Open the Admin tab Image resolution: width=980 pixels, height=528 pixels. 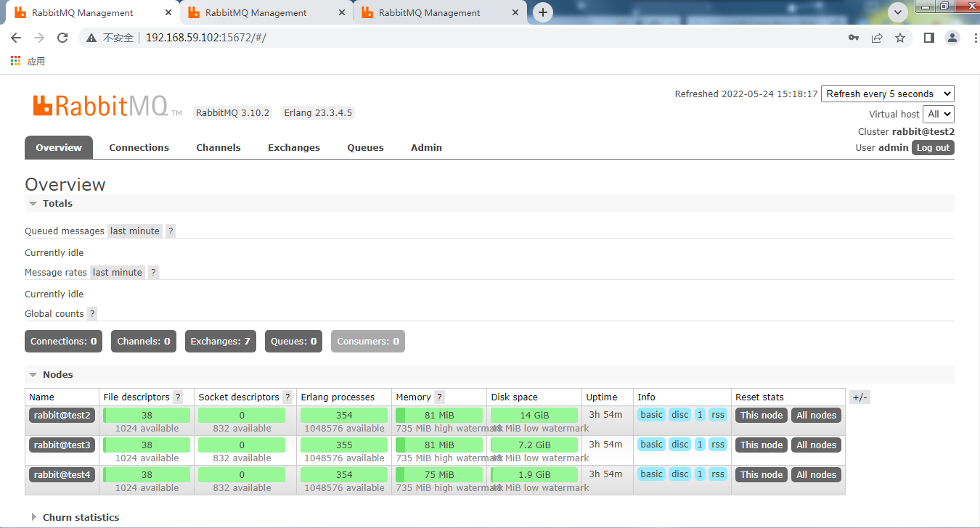[x=426, y=147]
